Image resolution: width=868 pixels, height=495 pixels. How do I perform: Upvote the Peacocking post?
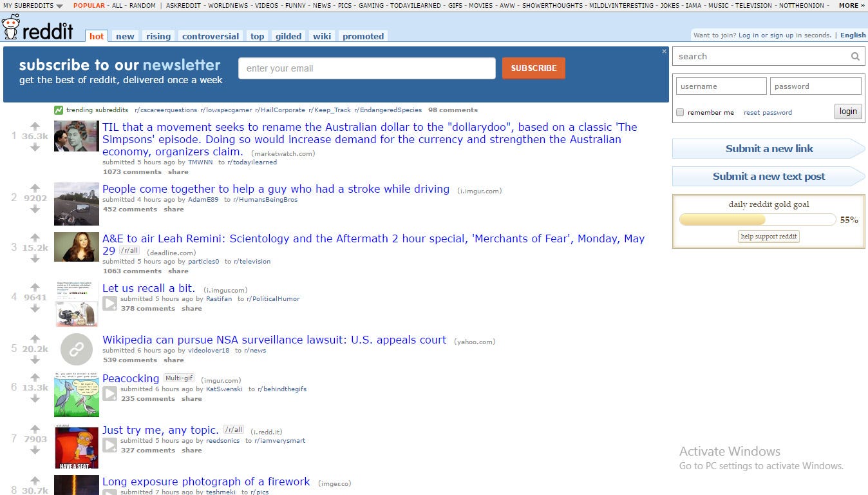tap(35, 378)
